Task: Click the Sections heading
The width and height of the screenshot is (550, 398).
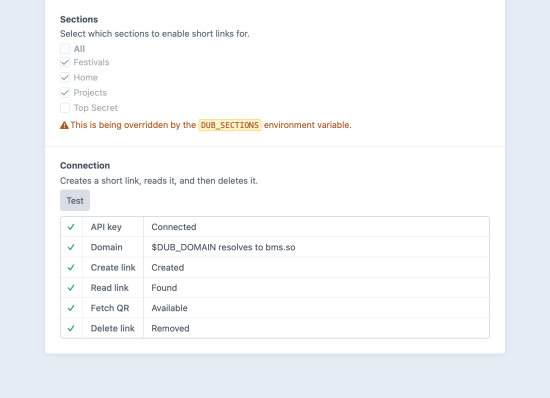Action: pyautogui.click(x=79, y=19)
